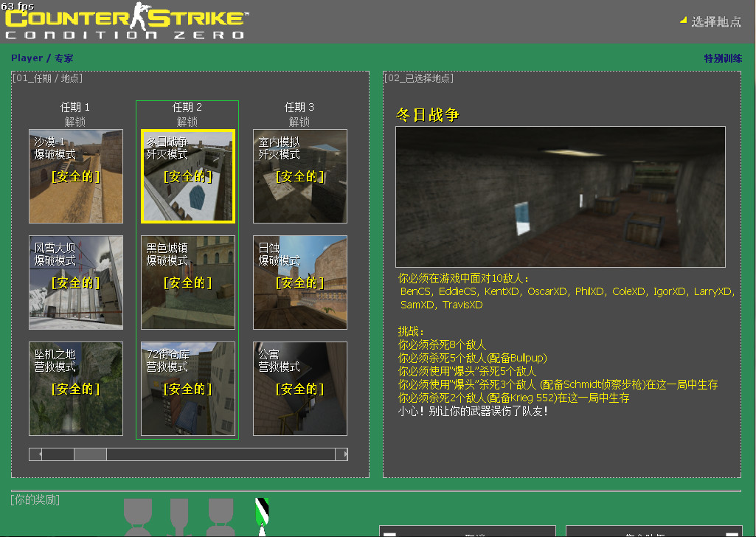Click the triangle icon beside 选择地点
756x537 pixels.
(x=683, y=20)
